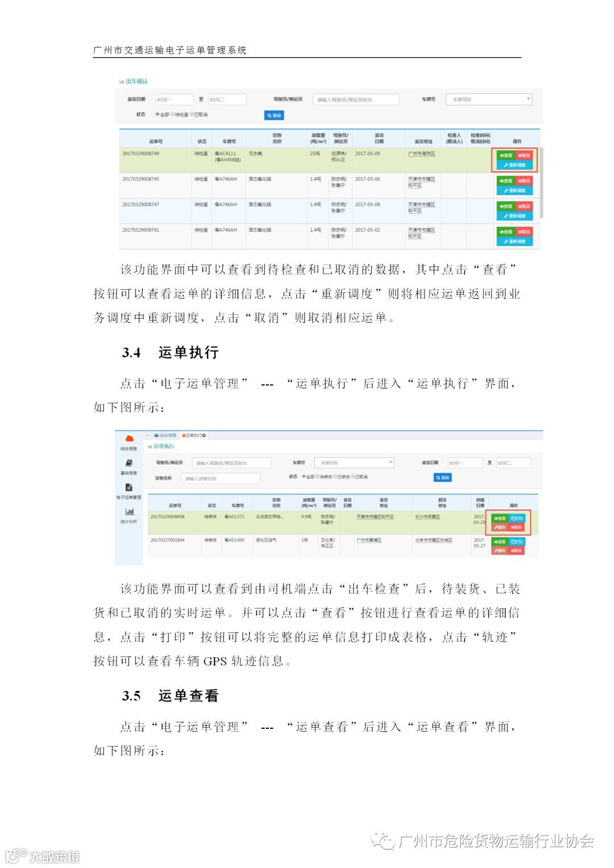Viewport: 614px width, 868px height.
Task: Click the 出车确认 table vertical scrollbar
Action: pyautogui.click(x=541, y=183)
